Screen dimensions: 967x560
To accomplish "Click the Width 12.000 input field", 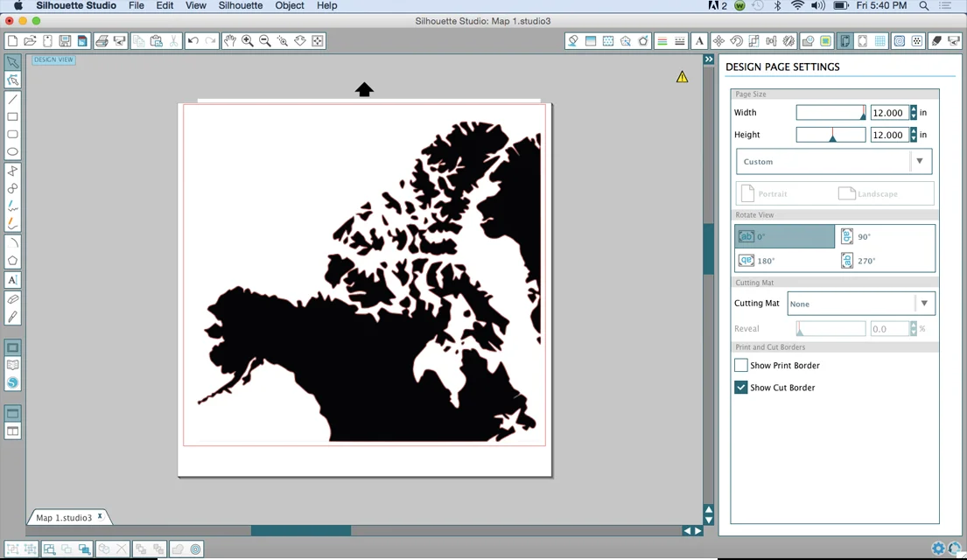I will (890, 113).
